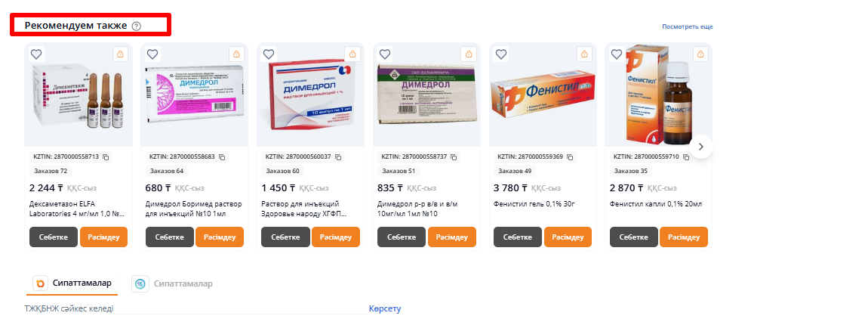Copy KZTIN code 2870000560037
Viewport: 868px width, 319px height.
pyautogui.click(x=338, y=157)
